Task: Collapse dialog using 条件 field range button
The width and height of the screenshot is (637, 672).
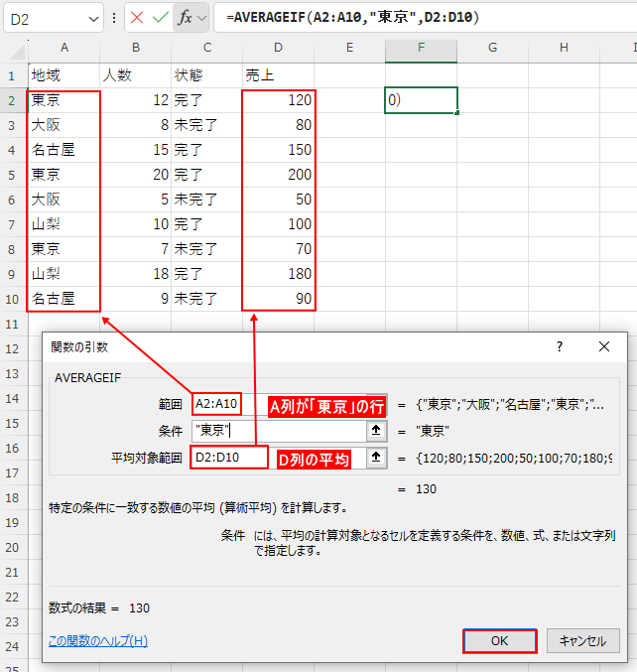Action: coord(376,431)
